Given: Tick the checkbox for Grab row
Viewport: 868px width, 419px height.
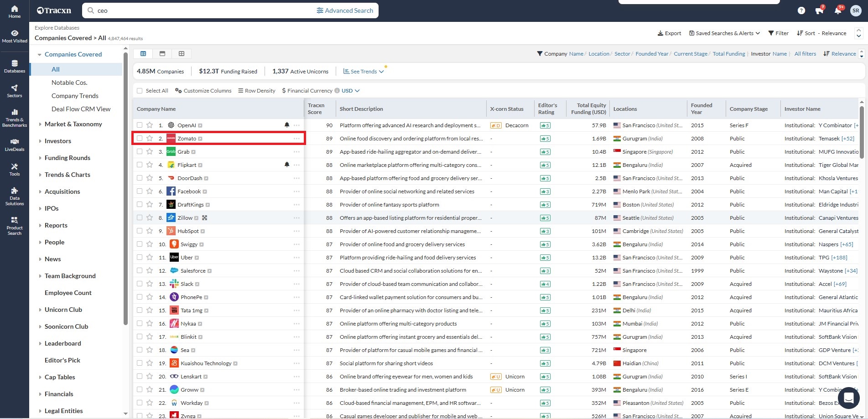Looking at the screenshot, I should (x=140, y=152).
